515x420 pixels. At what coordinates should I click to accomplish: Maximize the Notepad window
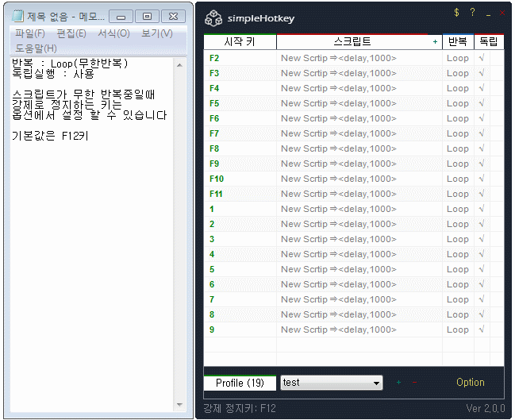pos(147,17)
